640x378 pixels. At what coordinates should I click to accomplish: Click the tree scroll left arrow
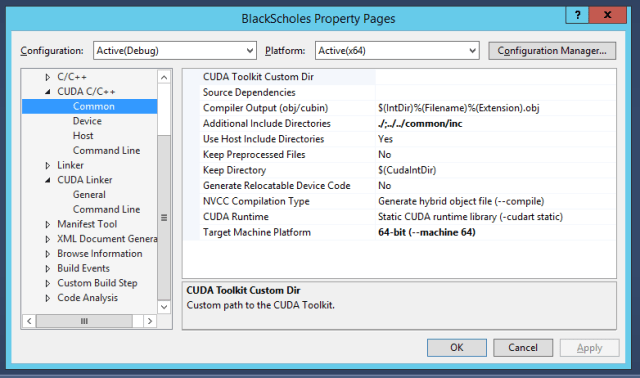[29, 321]
